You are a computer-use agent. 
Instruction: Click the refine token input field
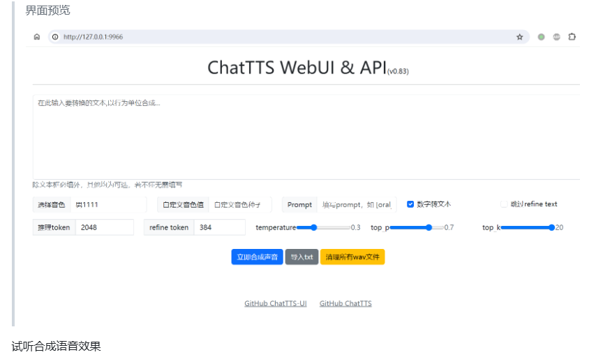coord(219,227)
